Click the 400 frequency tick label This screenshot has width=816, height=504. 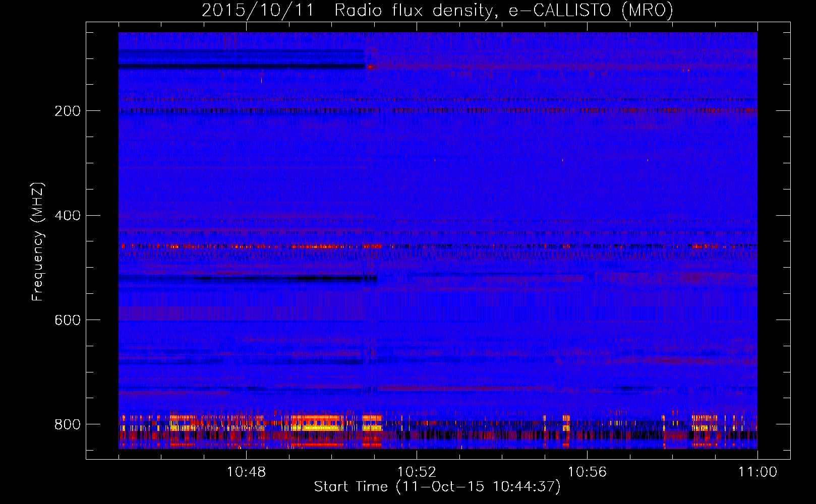point(68,216)
